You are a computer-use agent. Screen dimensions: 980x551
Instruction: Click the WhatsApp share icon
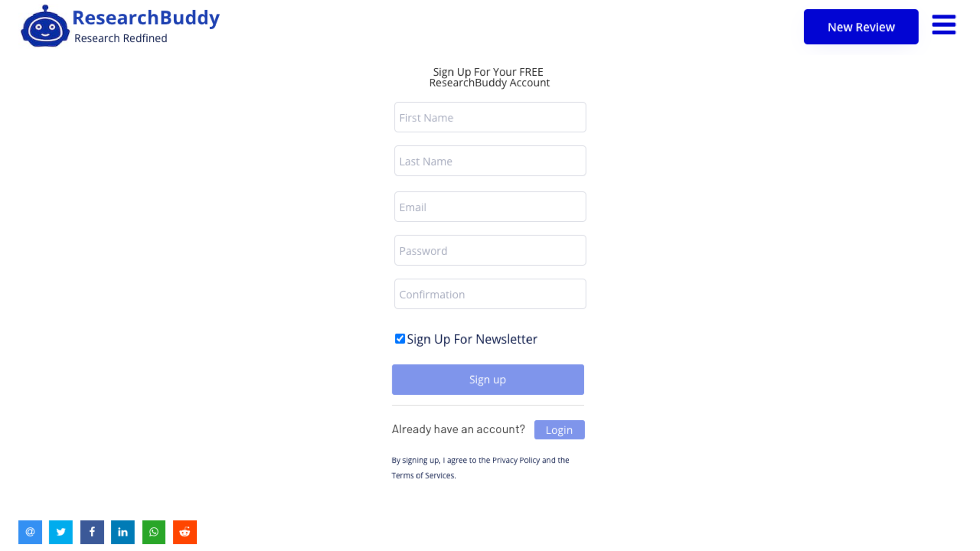click(153, 532)
